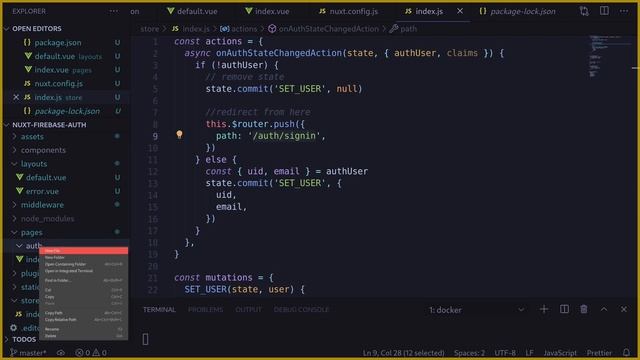
Task: Switch to the nuxt.config.js editor tab
Action: click(349, 11)
